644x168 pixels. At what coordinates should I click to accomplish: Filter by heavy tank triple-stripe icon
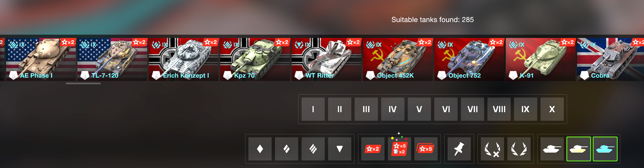coord(313,149)
